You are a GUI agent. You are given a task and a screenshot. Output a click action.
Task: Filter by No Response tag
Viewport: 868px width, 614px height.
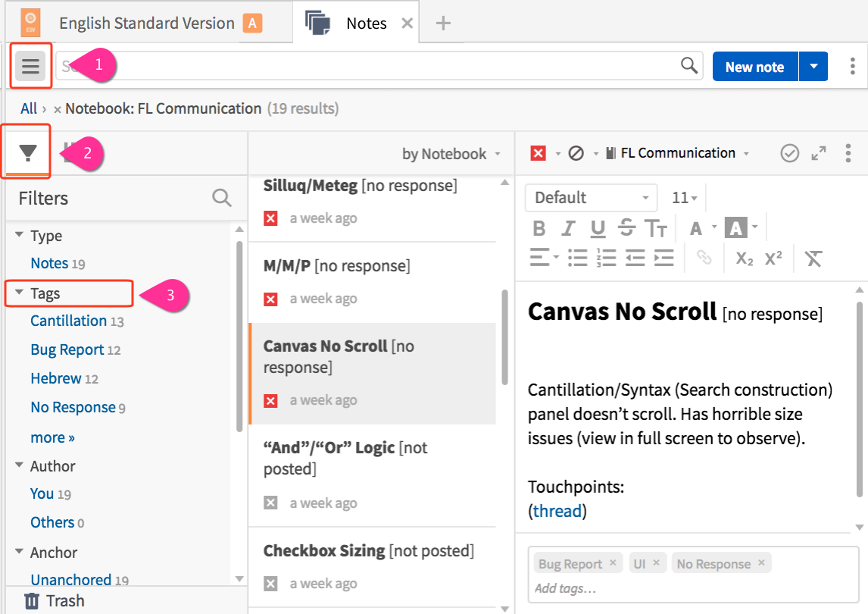[x=73, y=407]
